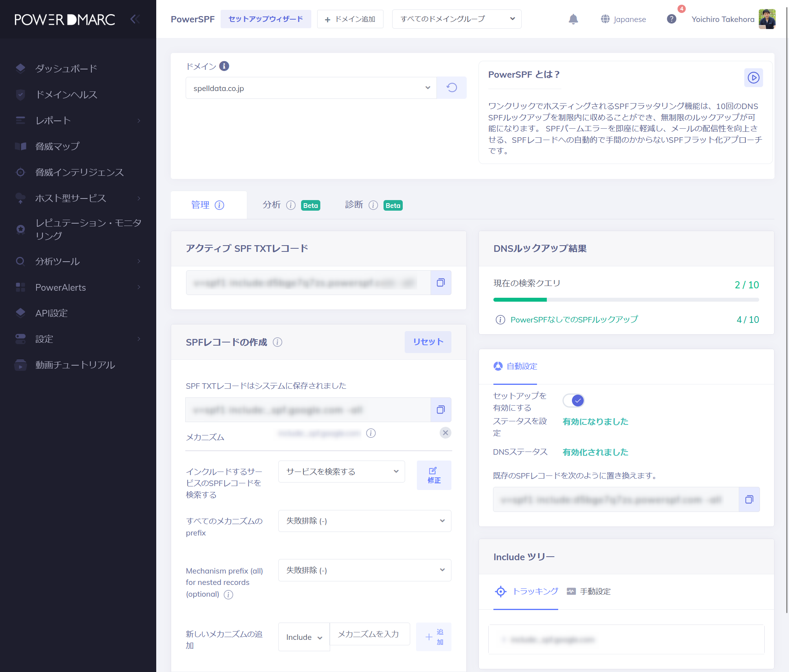Click info icon next to 分析 tab

tap(291, 205)
